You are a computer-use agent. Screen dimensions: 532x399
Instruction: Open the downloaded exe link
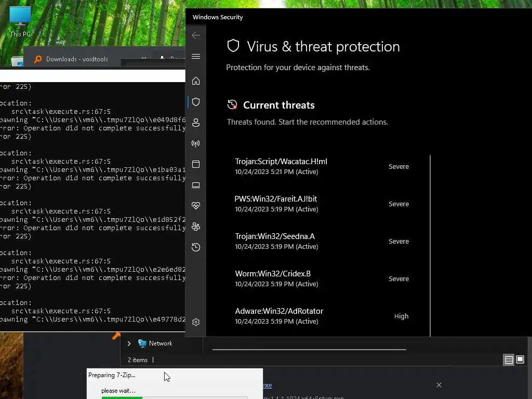[x=268, y=385]
